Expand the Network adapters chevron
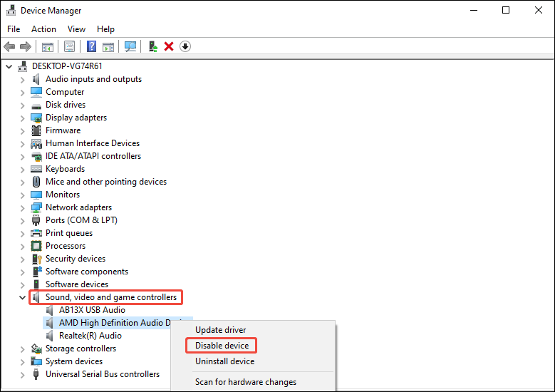 coord(22,208)
